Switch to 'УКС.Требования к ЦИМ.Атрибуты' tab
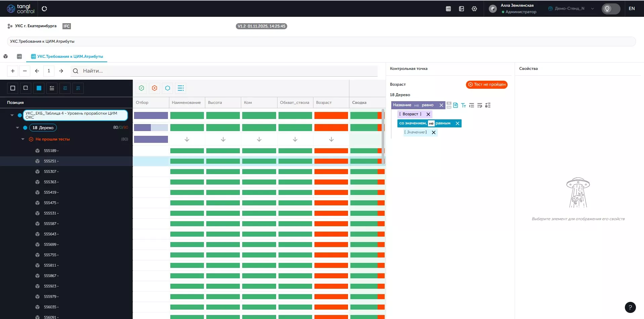Viewport: 644px width, 319px height. (67, 56)
